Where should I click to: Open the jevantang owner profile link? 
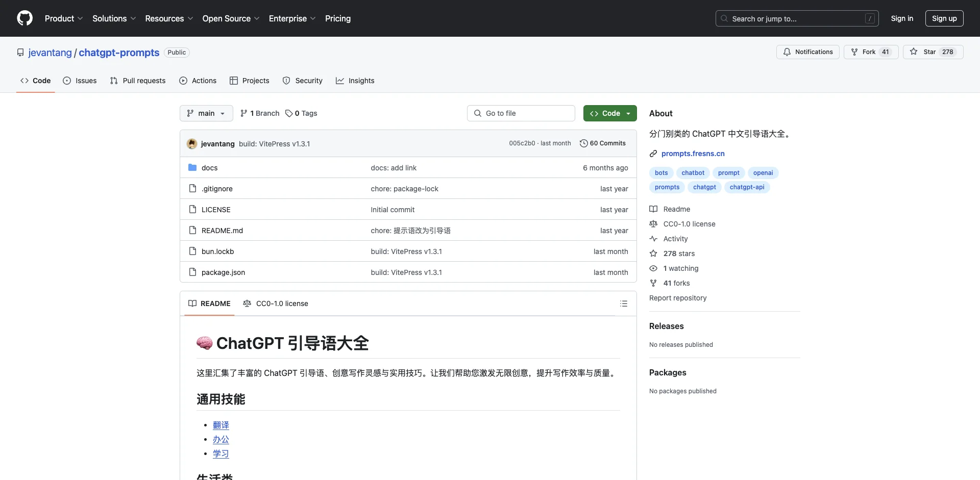[50, 53]
